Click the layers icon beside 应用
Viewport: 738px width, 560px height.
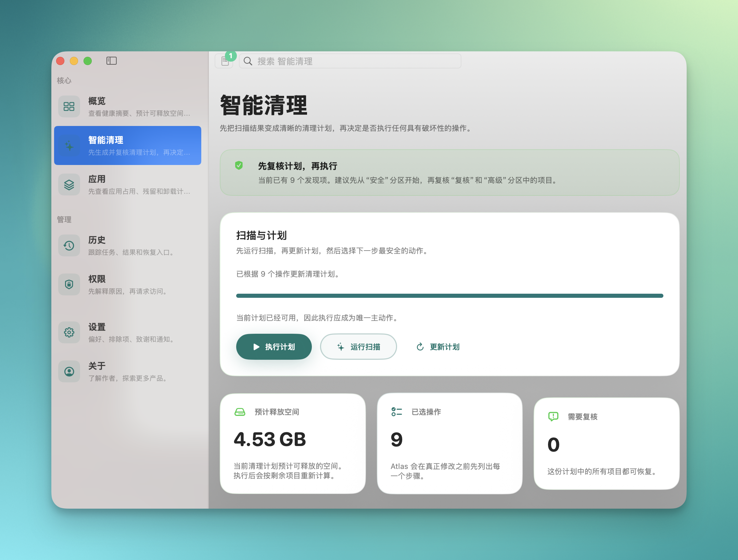pos(69,185)
